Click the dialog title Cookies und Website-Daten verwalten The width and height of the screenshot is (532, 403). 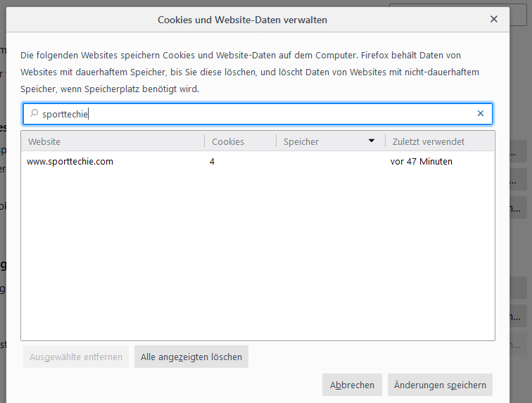click(242, 20)
